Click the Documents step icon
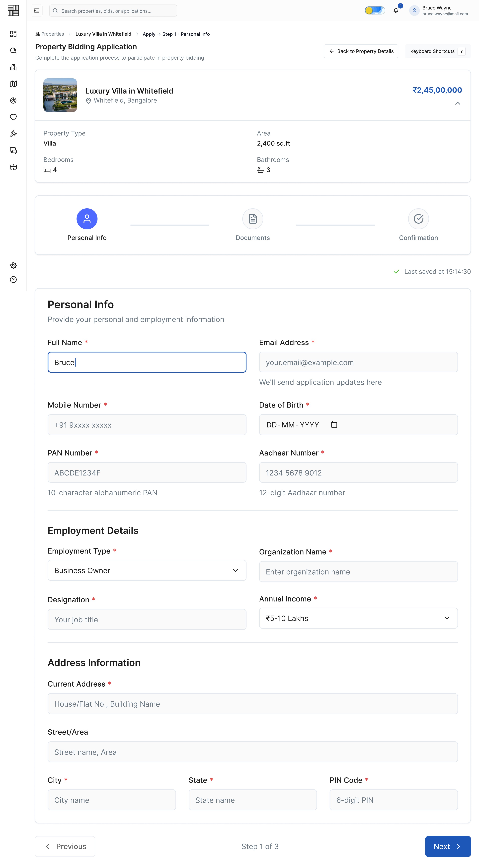This screenshot has width=479, height=868. tap(253, 219)
